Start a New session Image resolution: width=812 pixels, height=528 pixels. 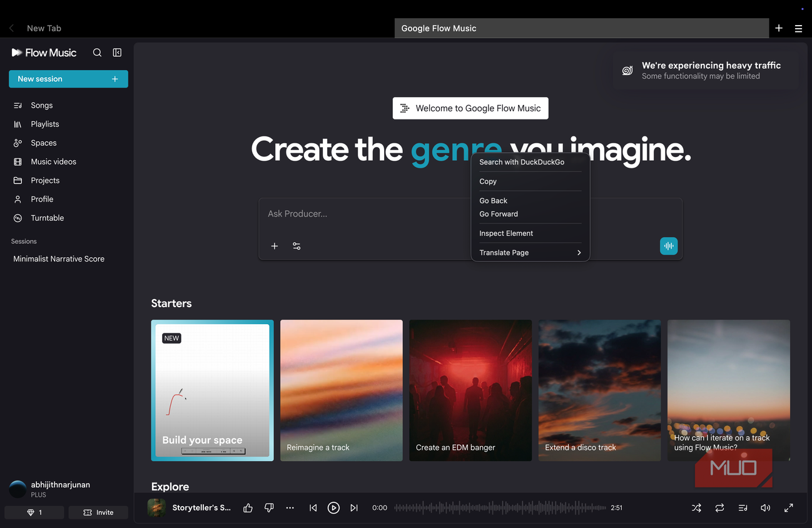[68, 79]
